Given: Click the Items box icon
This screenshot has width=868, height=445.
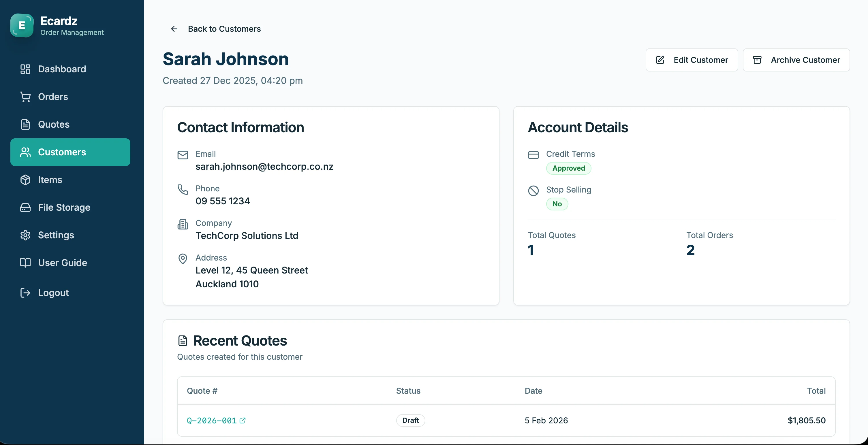Looking at the screenshot, I should coord(25,180).
